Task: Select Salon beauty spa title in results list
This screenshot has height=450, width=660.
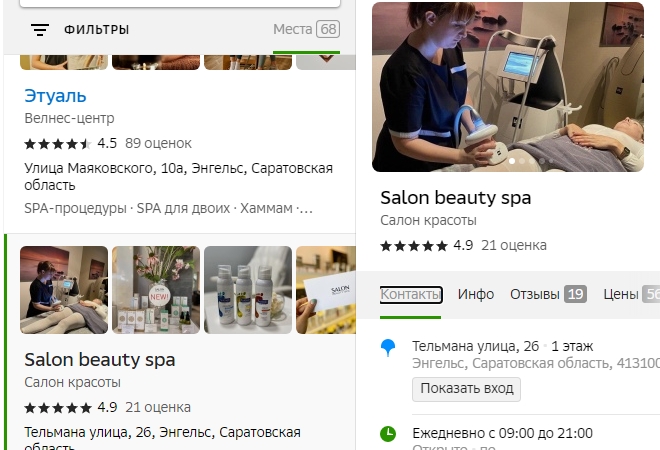Action: pyautogui.click(x=100, y=359)
